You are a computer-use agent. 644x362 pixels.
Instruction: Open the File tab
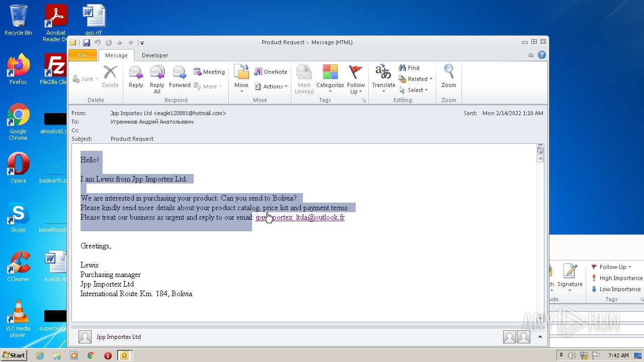pyautogui.click(x=83, y=55)
